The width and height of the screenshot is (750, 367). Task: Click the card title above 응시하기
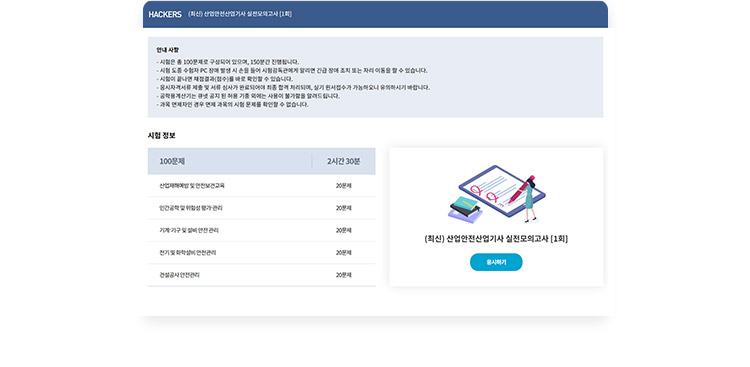[x=496, y=239]
